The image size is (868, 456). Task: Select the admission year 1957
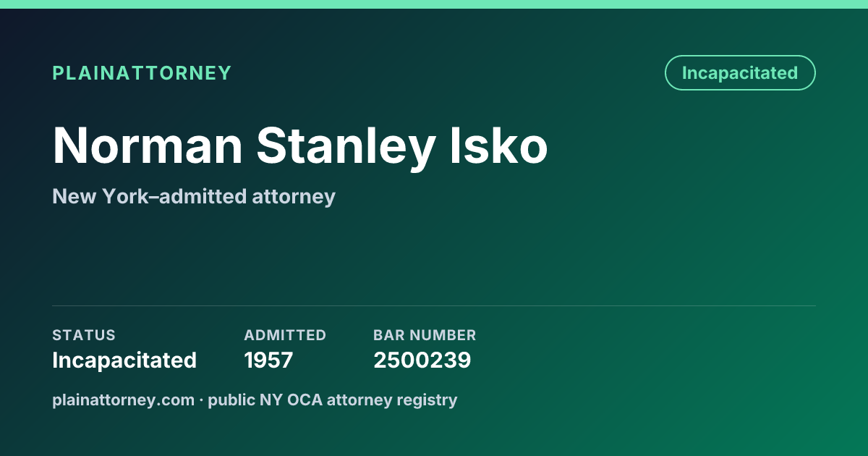click(x=268, y=360)
